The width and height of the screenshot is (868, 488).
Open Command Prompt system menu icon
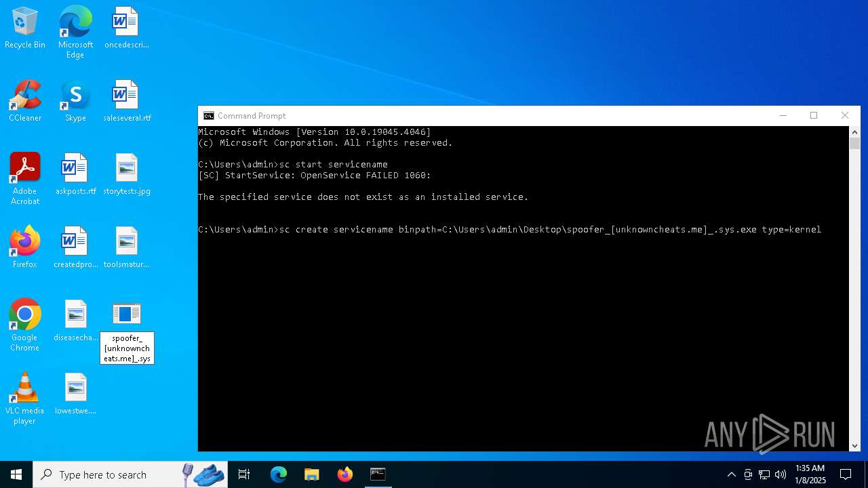click(209, 116)
